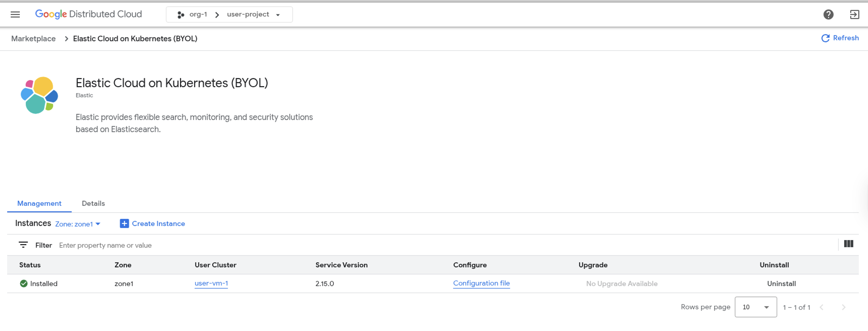Click the plus icon for Create Instance

tap(124, 224)
